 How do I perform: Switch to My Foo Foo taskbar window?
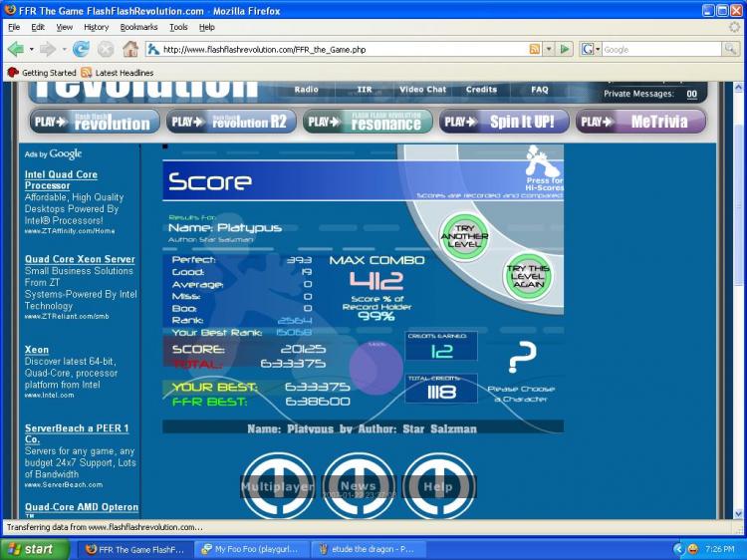[x=253, y=549]
